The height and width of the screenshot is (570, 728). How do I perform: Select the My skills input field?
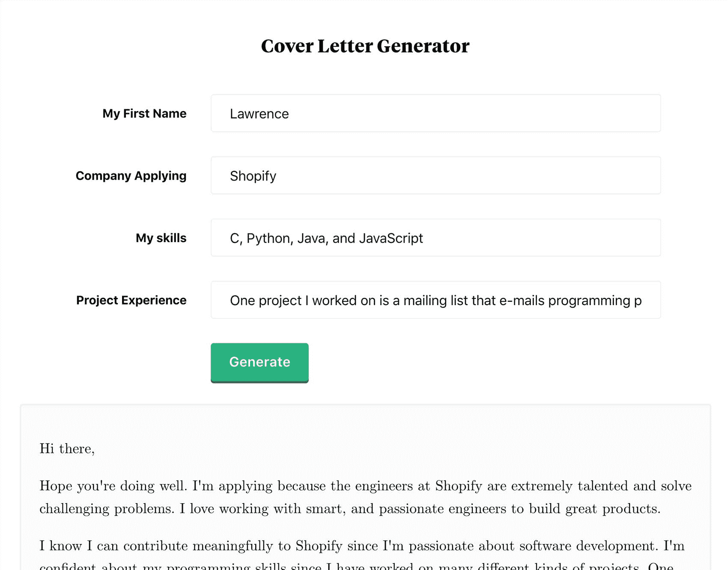click(x=436, y=238)
